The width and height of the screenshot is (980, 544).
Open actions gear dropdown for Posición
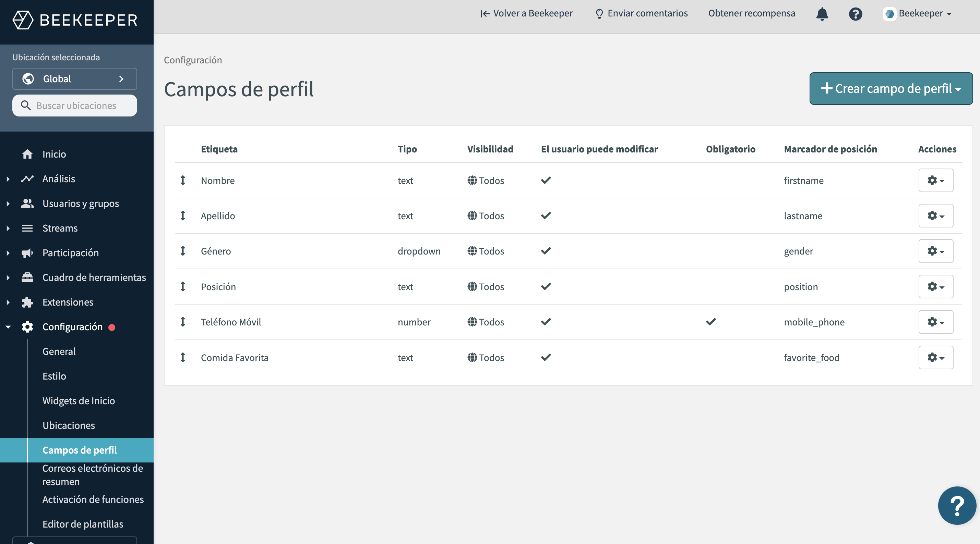(935, 286)
